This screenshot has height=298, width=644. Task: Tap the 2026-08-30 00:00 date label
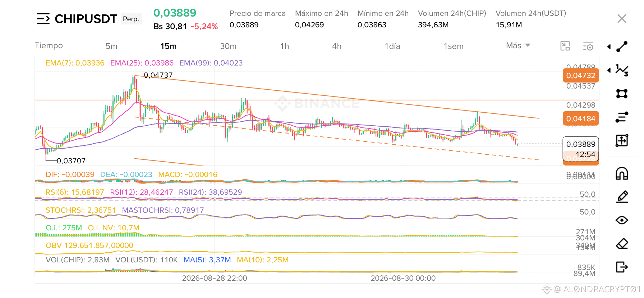403,278
